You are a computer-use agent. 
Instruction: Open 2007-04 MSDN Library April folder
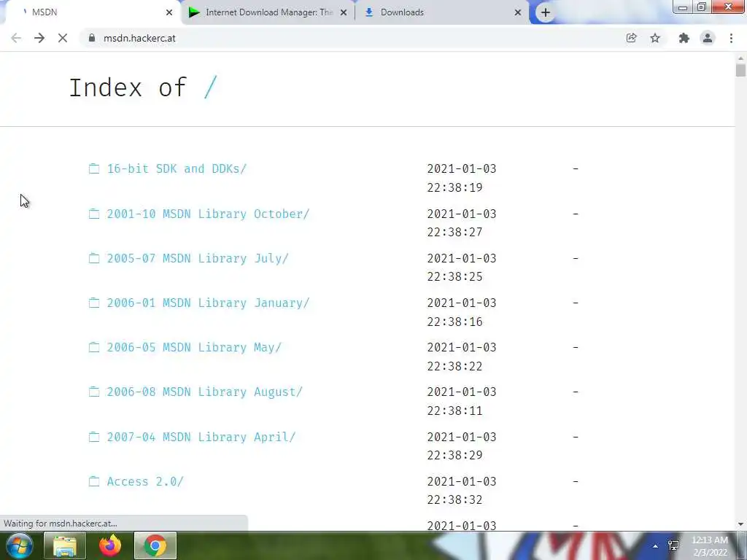click(201, 437)
